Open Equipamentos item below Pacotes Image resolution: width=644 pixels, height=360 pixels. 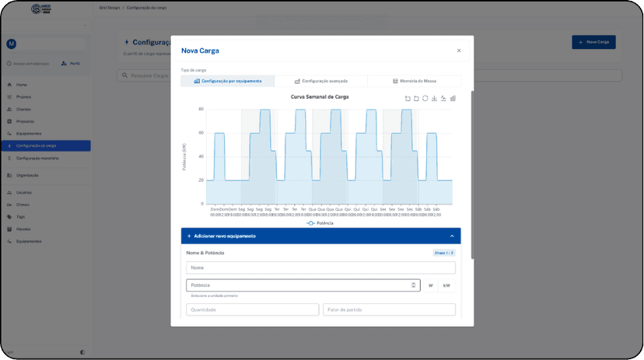(46, 241)
